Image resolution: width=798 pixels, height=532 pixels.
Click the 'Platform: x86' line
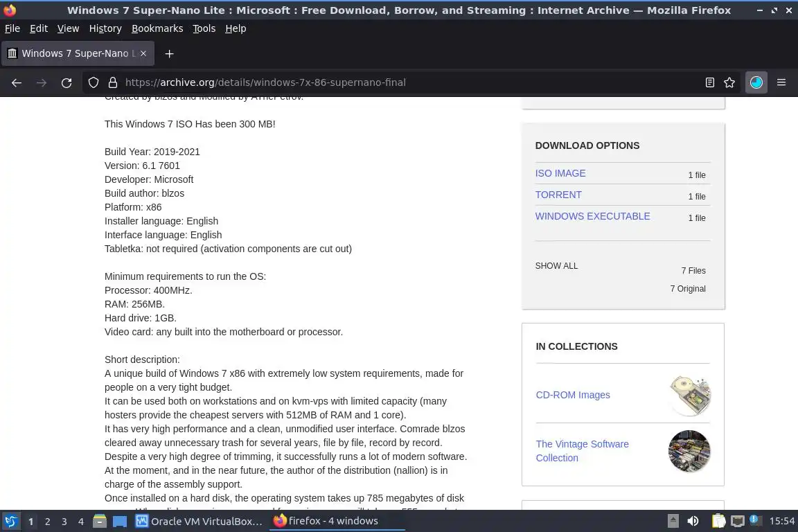(133, 207)
